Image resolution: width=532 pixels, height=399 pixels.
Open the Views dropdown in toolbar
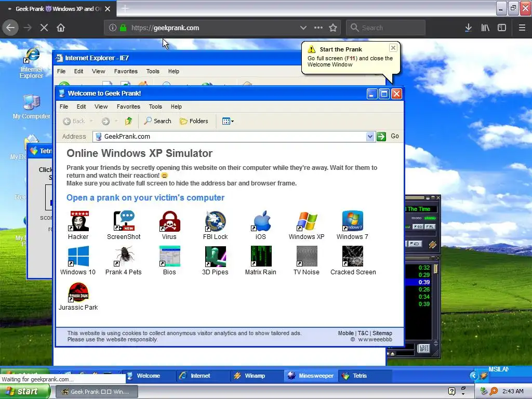tap(228, 121)
